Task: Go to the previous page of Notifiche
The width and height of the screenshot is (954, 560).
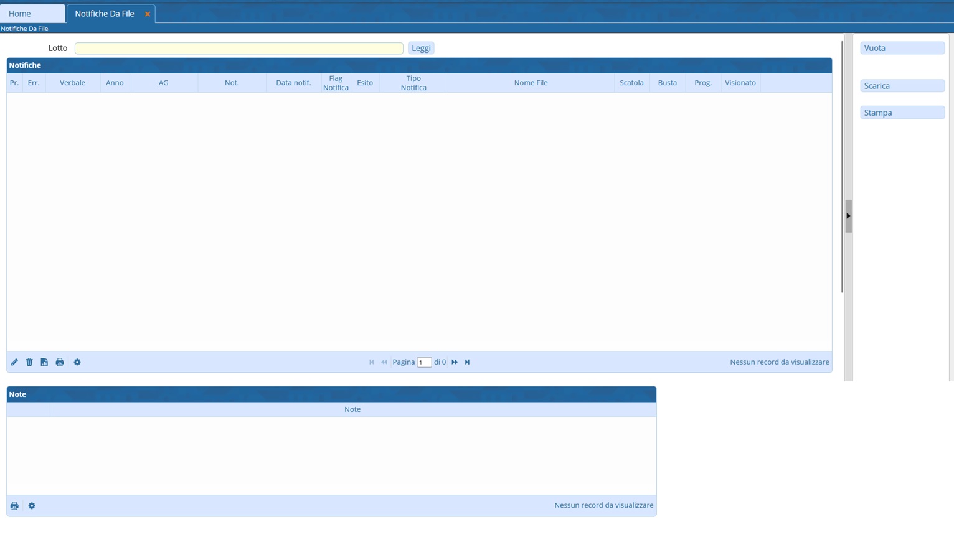Action: click(384, 362)
